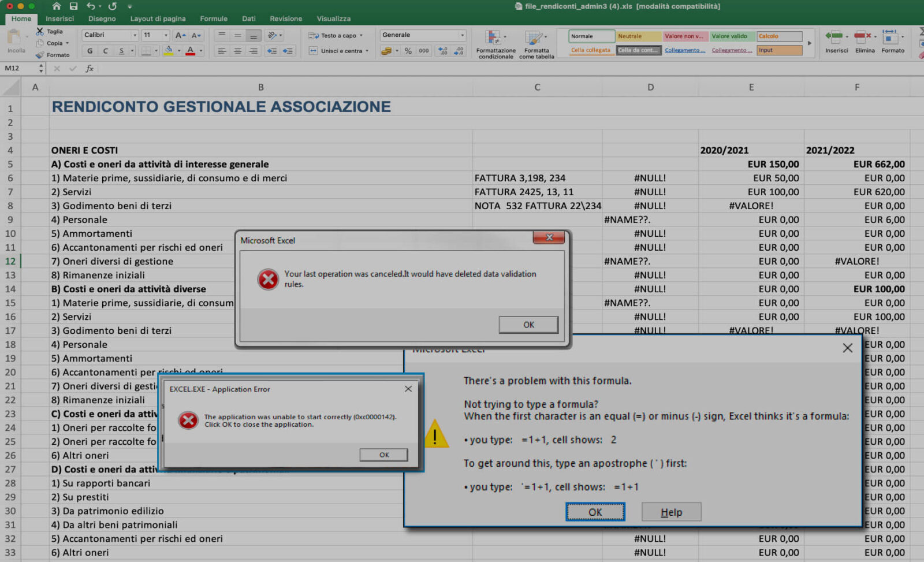Toggle bold with the G button

point(90,51)
